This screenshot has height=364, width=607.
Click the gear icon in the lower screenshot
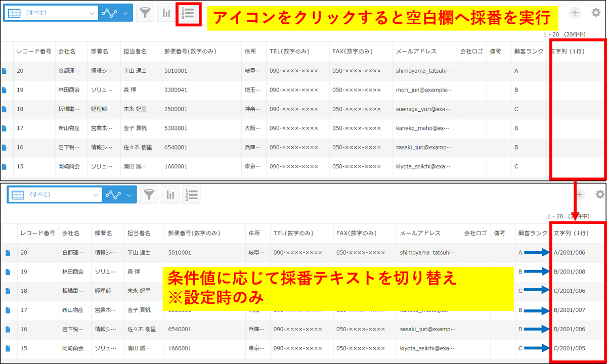[x=599, y=194]
